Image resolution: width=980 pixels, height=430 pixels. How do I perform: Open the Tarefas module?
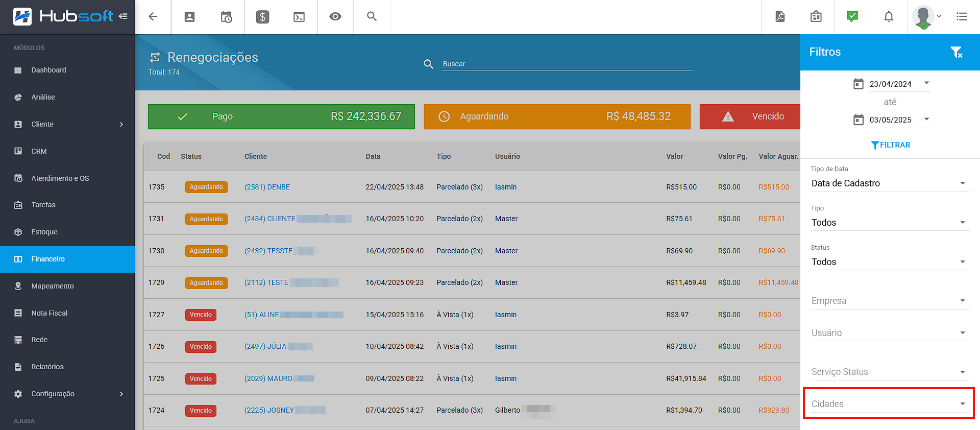pyautogui.click(x=67, y=205)
